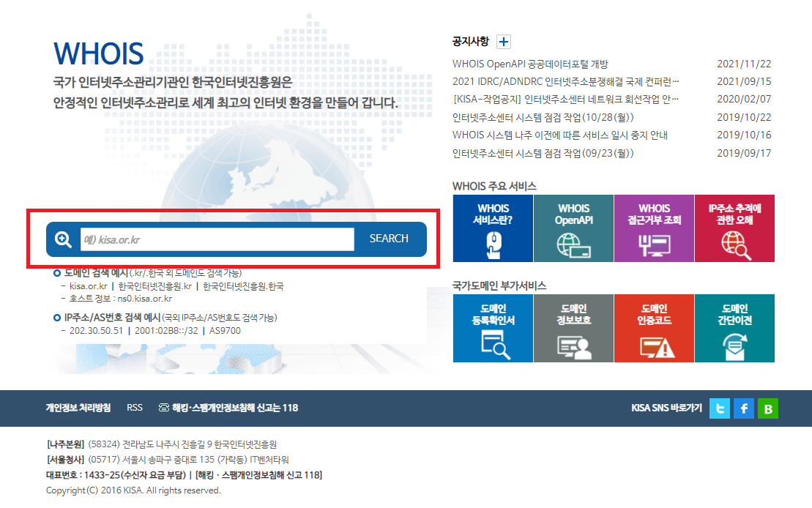The height and width of the screenshot is (508, 812).
Task: Click the date 2019/10/22
Action: point(744,118)
